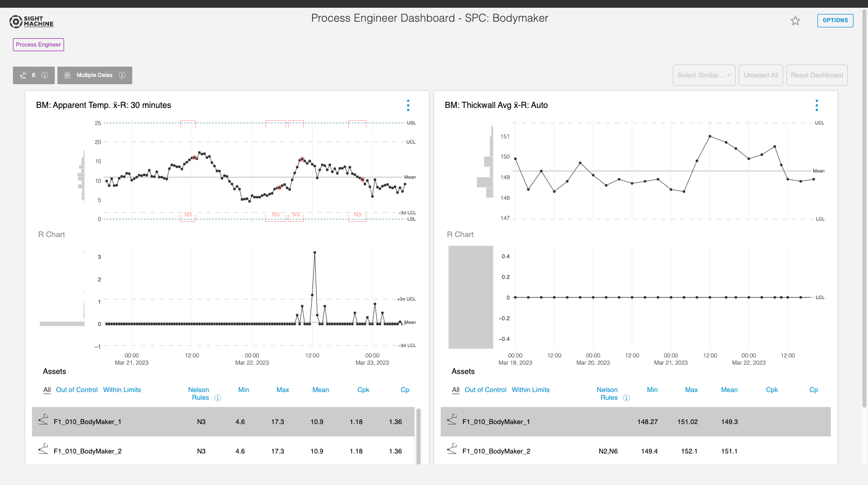
Task: Click machine icon of F1_010_BodyMaker_2, left table
Action: click(x=43, y=449)
